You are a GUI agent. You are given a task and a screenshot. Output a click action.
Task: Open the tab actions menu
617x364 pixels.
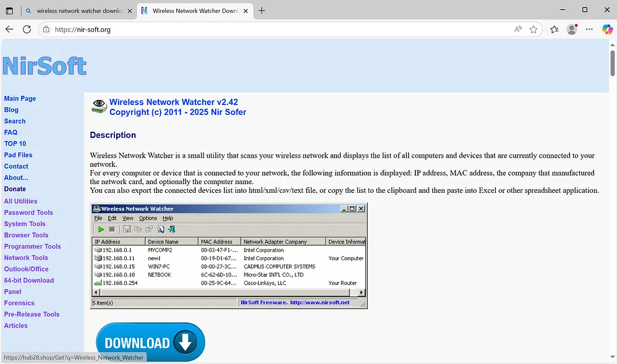[x=9, y=11]
